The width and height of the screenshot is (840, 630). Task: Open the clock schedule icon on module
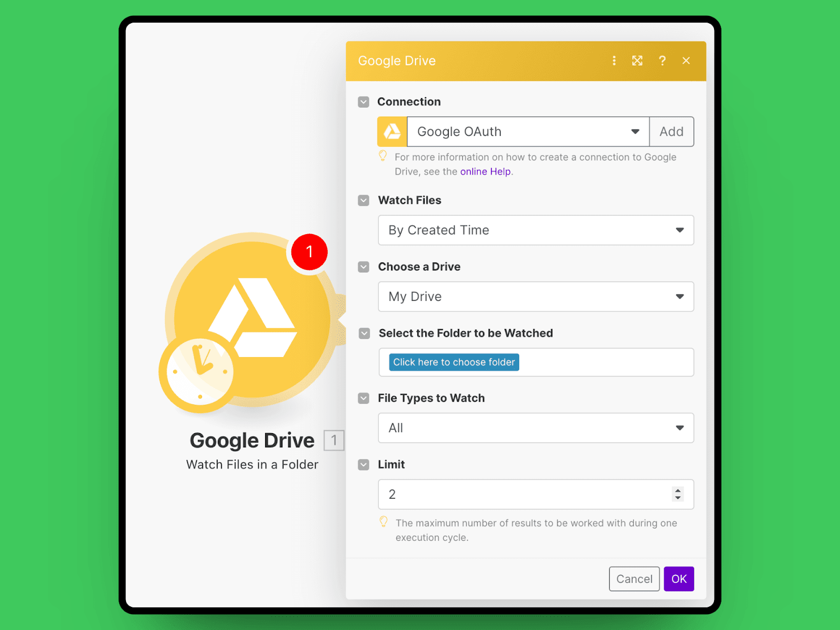tap(200, 372)
